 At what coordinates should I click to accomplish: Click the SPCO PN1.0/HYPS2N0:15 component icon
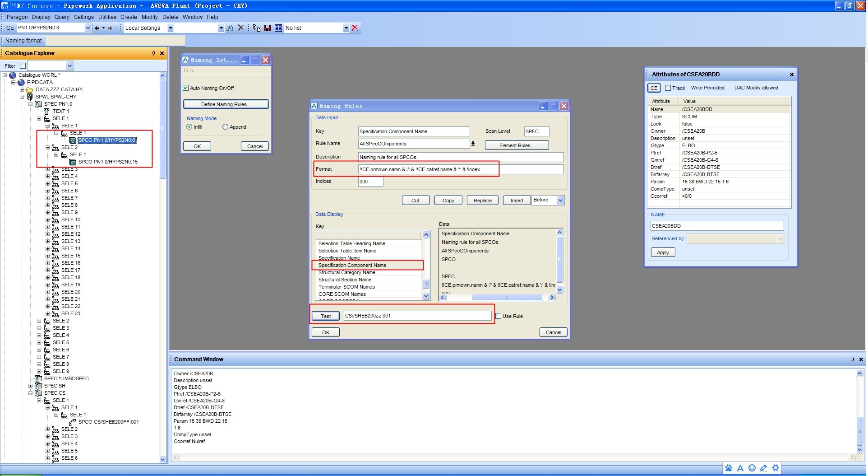click(x=73, y=162)
